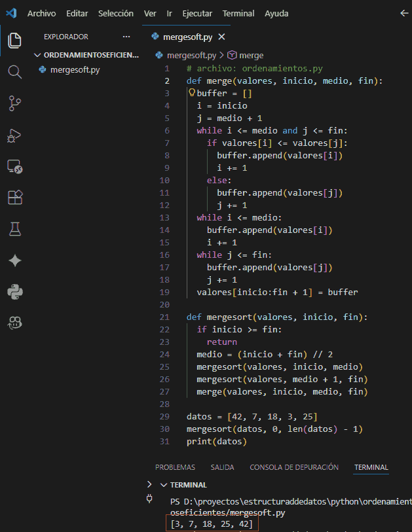Open the Copilot-style face icon in activity bar
The image size is (412, 532).
[14, 323]
